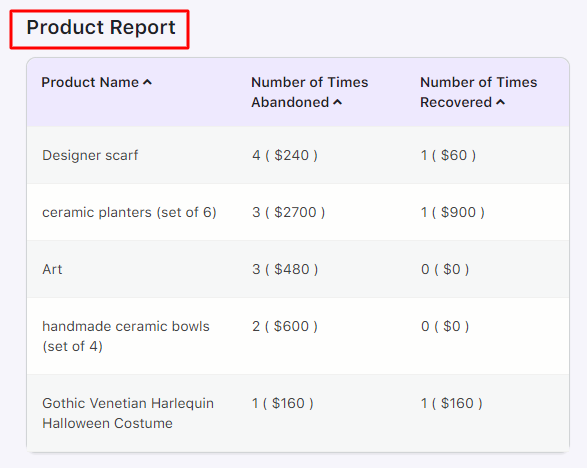Click recovered value 1 ( $900 )
The height and width of the screenshot is (468, 587).
click(x=453, y=212)
